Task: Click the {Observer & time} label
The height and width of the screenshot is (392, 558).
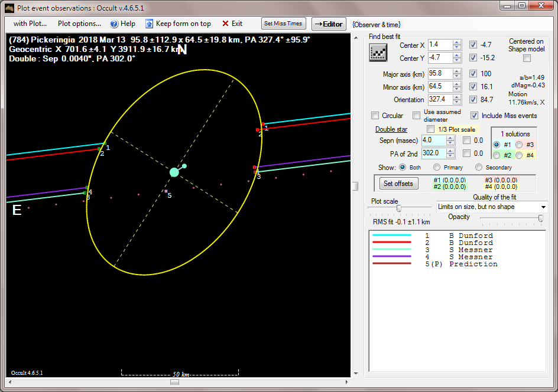Action: click(x=377, y=25)
